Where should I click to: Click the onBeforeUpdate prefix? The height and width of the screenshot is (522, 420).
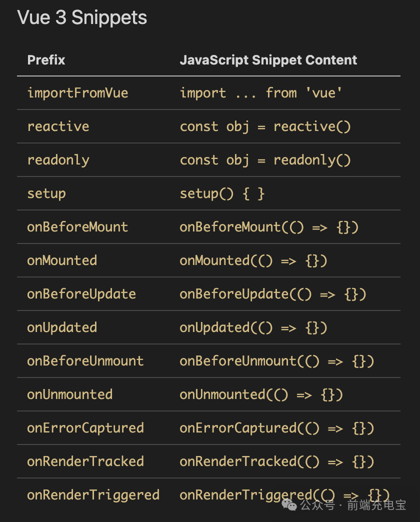coord(81,294)
